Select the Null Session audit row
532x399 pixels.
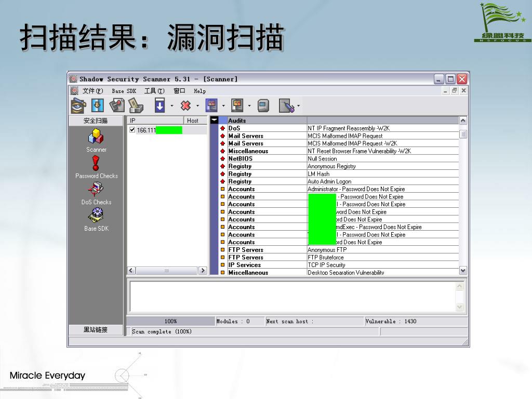pos(340,158)
